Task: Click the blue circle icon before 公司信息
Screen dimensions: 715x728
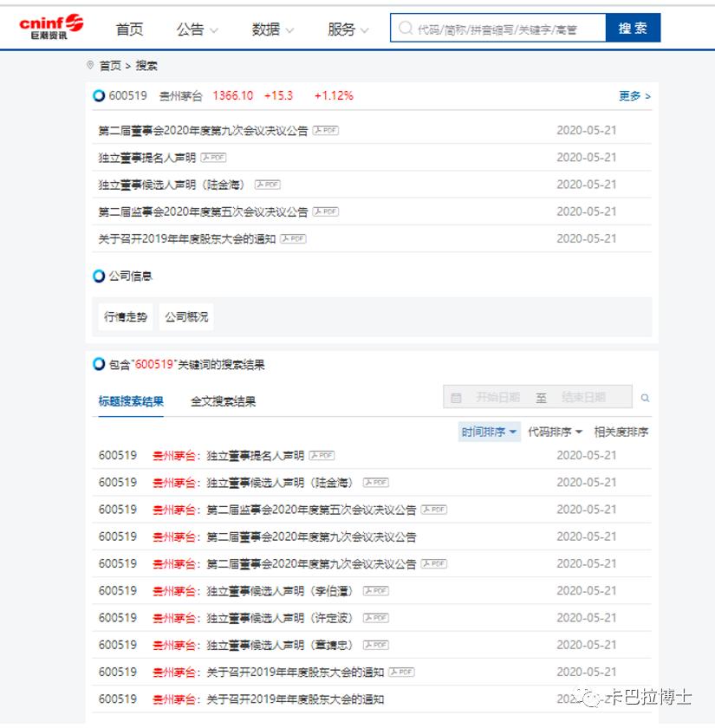Action: [98, 276]
